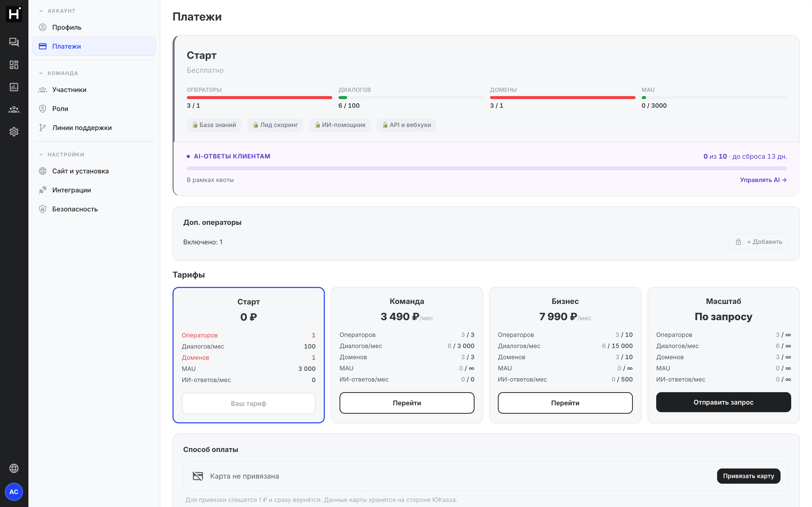Click the H logo at top left
Viewport: 812px width, 507px height.
coord(14,14)
